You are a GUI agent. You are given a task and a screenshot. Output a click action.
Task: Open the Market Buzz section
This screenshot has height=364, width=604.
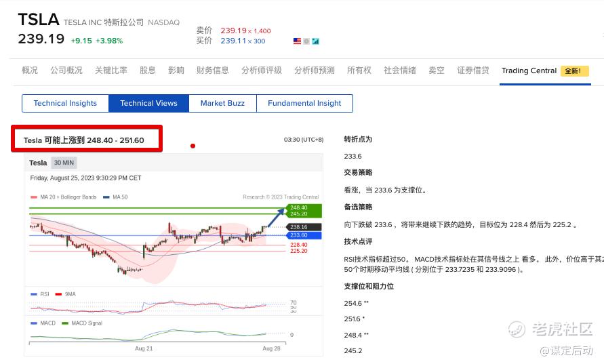click(x=222, y=103)
